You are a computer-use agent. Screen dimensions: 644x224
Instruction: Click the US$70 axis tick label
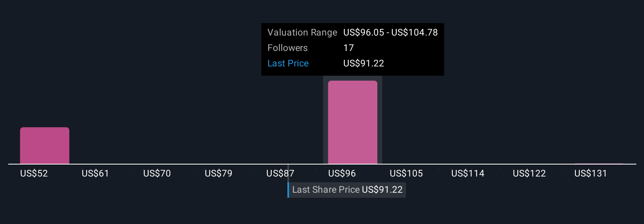click(157, 173)
